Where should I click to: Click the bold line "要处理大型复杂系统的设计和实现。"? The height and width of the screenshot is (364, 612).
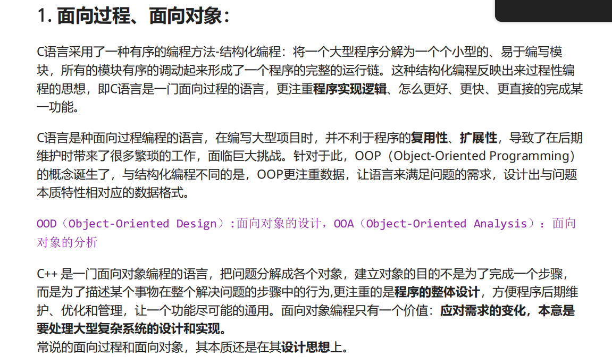coord(131,328)
